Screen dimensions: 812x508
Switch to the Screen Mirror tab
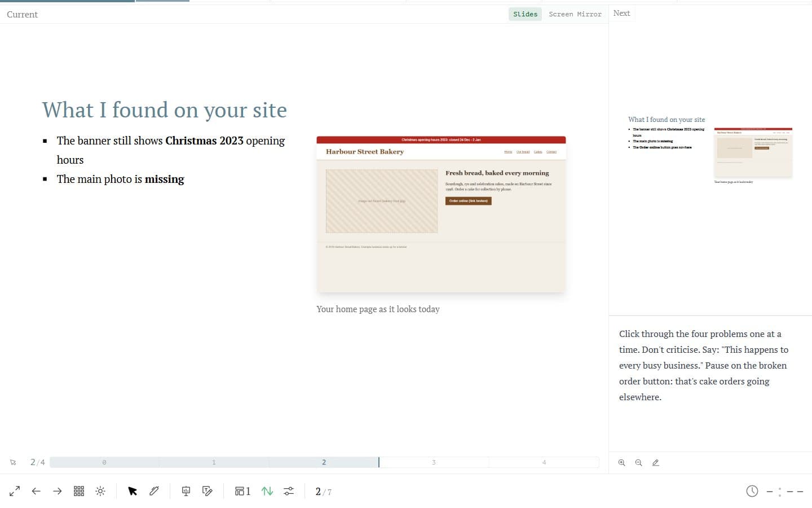(x=575, y=14)
